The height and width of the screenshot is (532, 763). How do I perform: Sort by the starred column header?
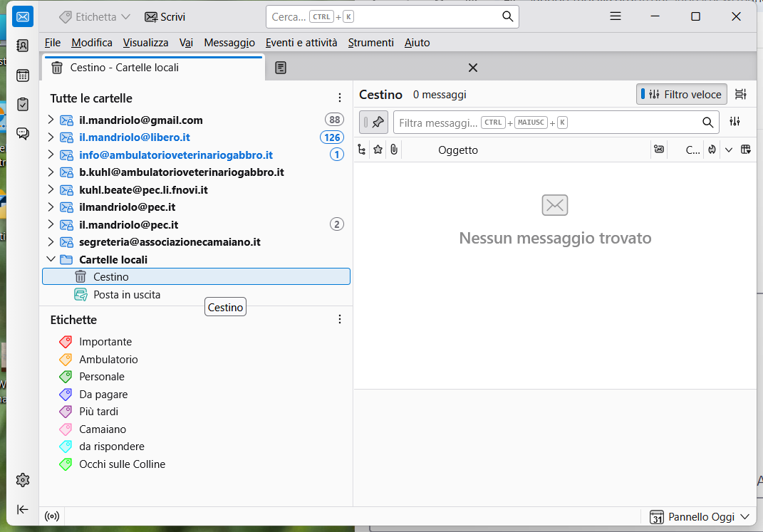[378, 150]
